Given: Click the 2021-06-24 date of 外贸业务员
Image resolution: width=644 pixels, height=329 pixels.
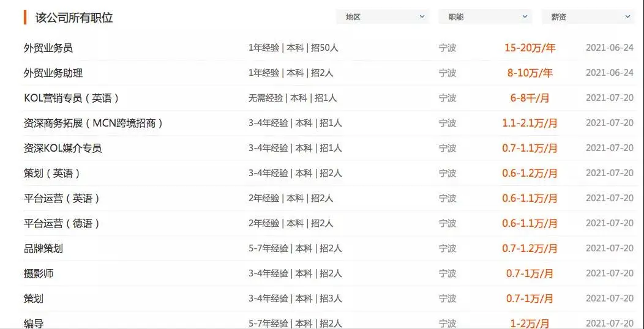Looking at the screenshot, I should point(610,48).
